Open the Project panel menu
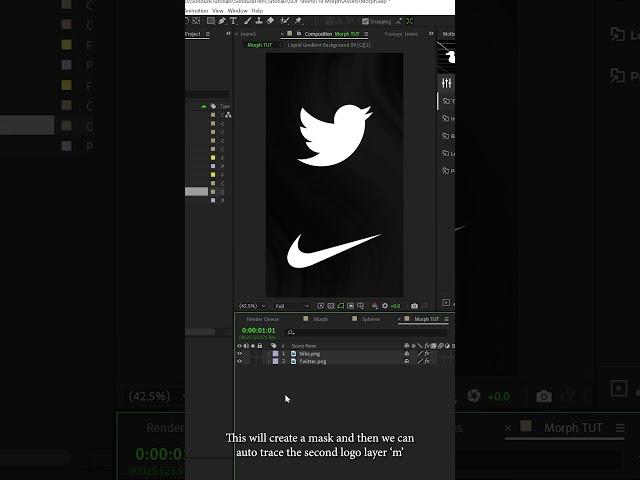This screenshot has height=480, width=640. [x=208, y=34]
